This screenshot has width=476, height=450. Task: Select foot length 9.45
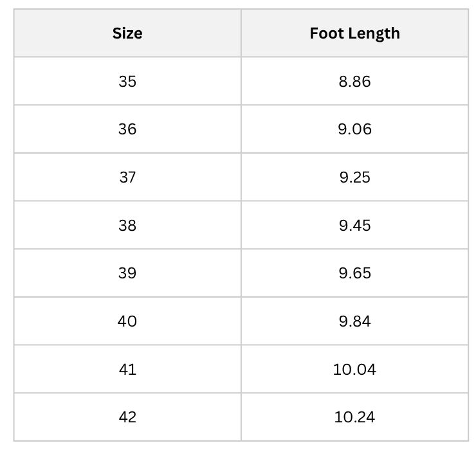tap(355, 225)
